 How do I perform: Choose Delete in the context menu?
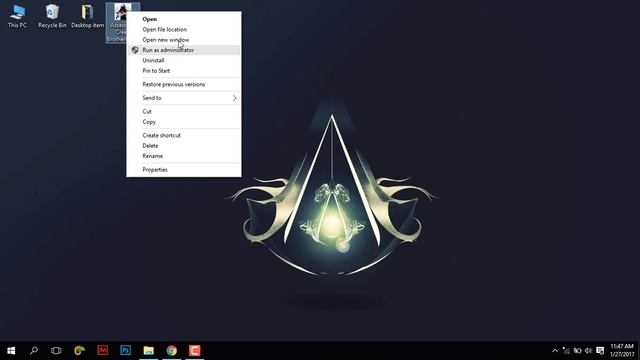click(183, 146)
